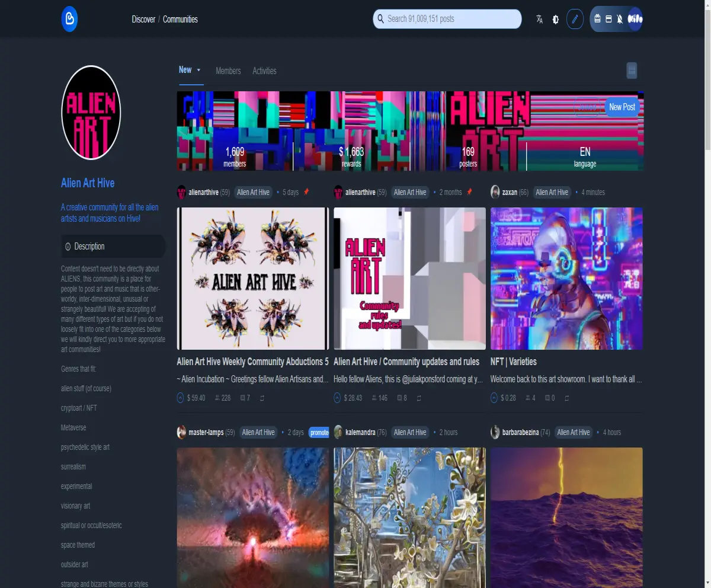Viewport: 711px width, 588px height.
Task: Open the Ecency home logo
Action: point(69,20)
